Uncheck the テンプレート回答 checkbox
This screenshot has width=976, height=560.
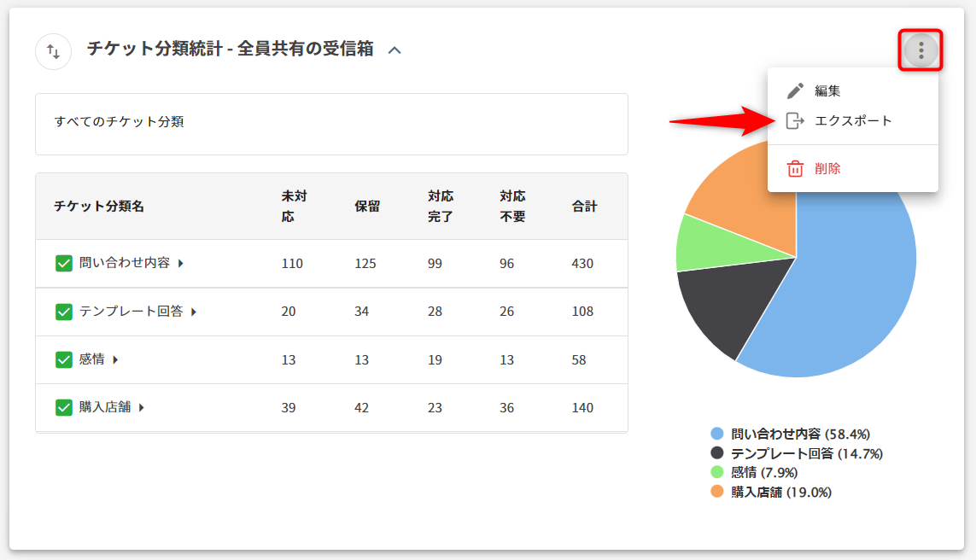[64, 312]
